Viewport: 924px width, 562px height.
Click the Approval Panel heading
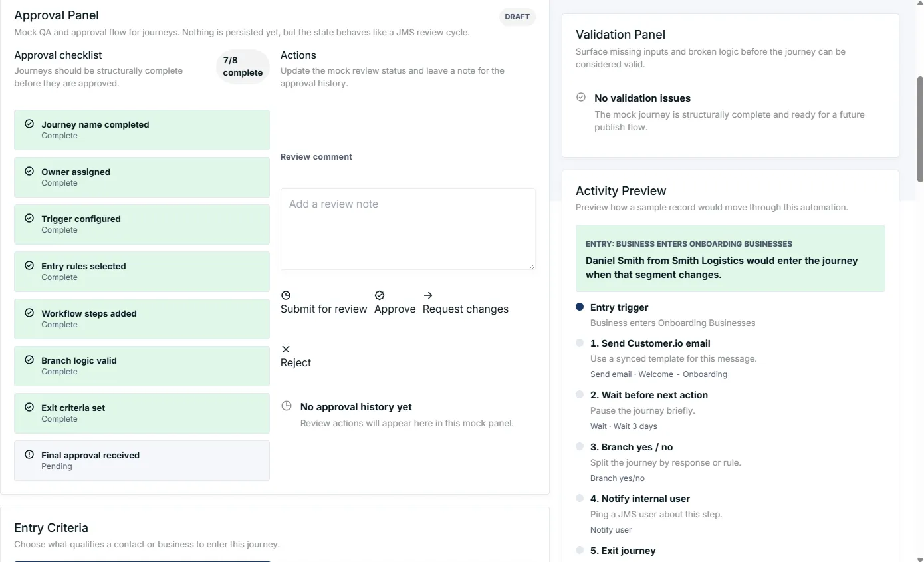coord(57,15)
